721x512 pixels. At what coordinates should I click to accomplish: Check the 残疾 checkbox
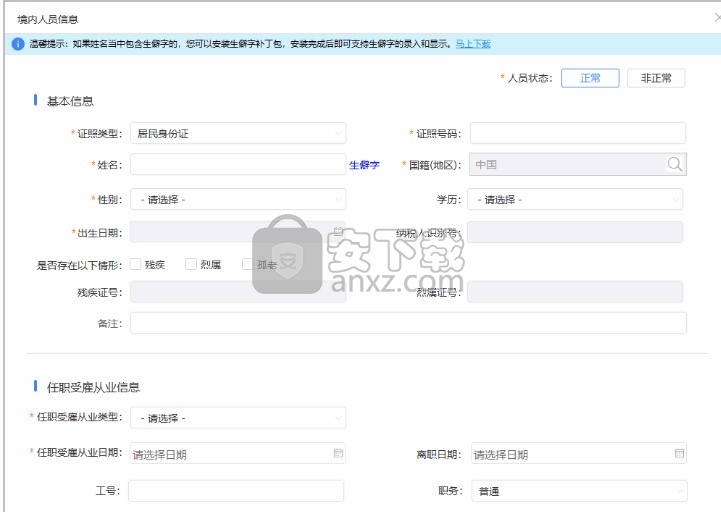coord(135,264)
